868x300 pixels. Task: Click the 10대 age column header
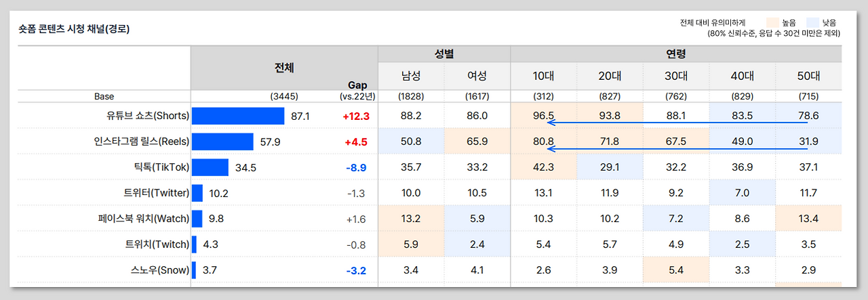[x=543, y=76]
